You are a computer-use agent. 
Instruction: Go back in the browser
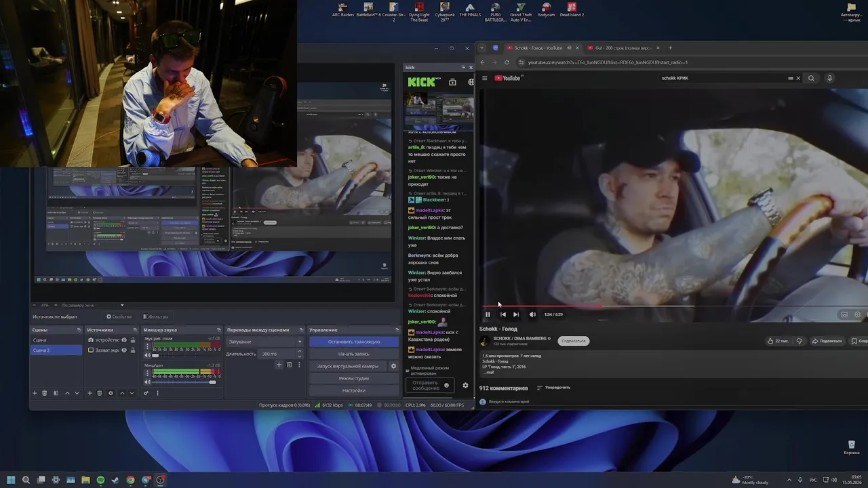click(482, 62)
